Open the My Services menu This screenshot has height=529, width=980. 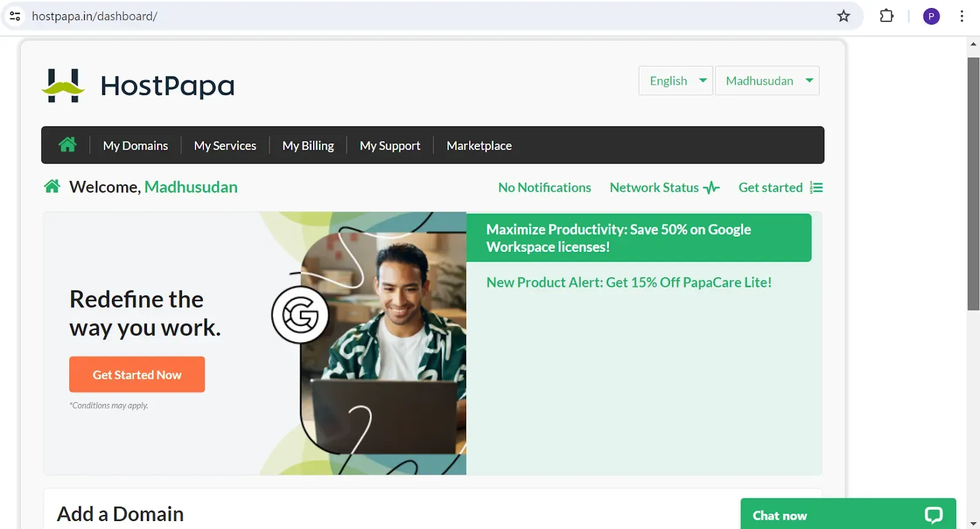225,146
